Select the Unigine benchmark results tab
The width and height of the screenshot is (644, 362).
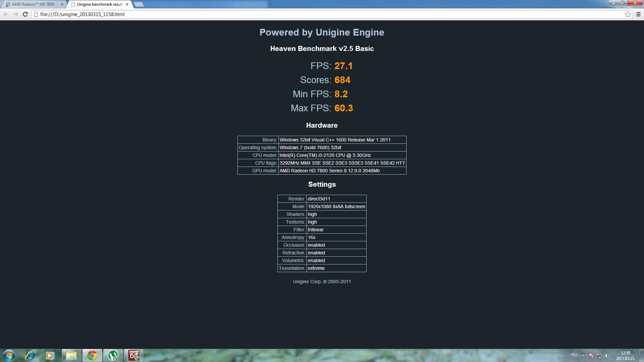(x=99, y=4)
